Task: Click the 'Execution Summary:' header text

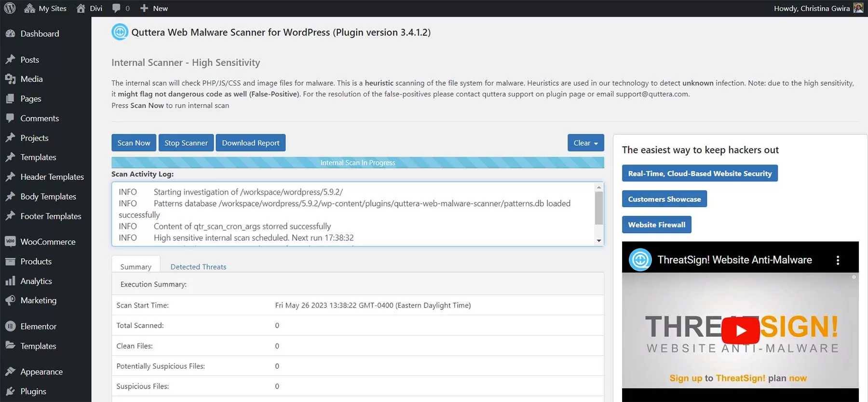Action: click(x=153, y=284)
